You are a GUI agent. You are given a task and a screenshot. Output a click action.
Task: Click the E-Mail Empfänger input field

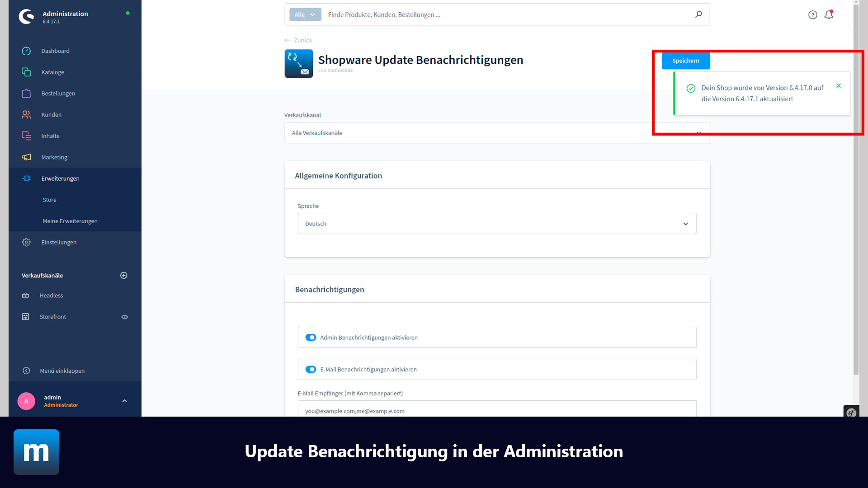tap(496, 411)
